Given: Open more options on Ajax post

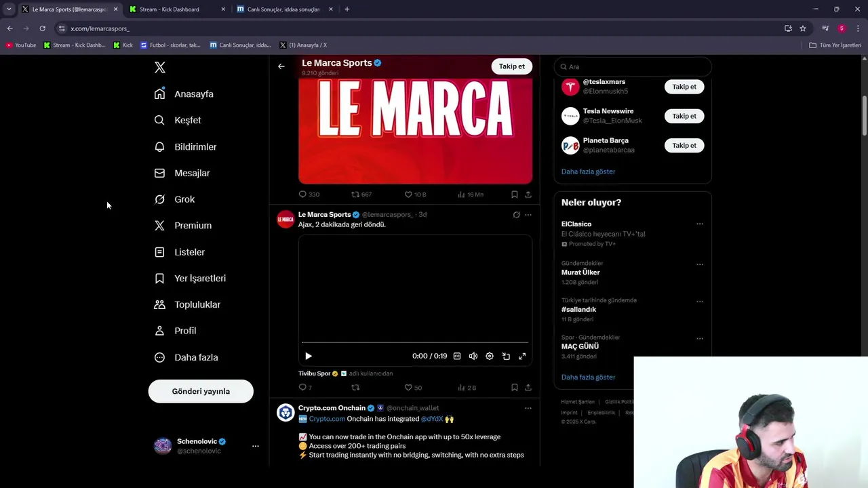Looking at the screenshot, I should pyautogui.click(x=528, y=215).
